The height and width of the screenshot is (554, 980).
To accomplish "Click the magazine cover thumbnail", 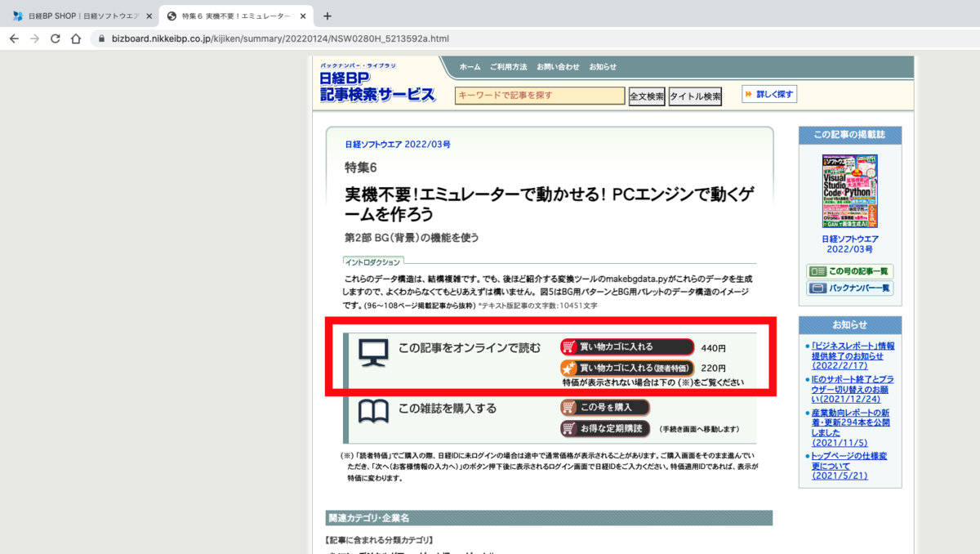I will point(849,191).
